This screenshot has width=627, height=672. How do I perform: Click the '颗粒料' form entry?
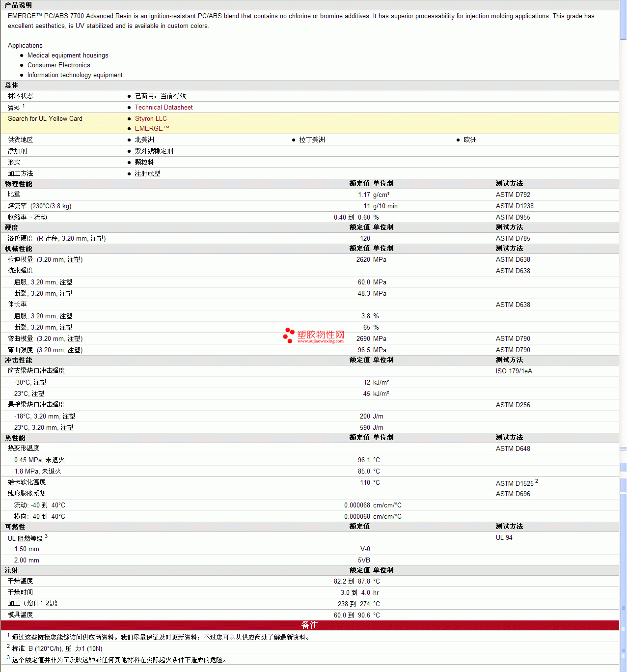(144, 162)
